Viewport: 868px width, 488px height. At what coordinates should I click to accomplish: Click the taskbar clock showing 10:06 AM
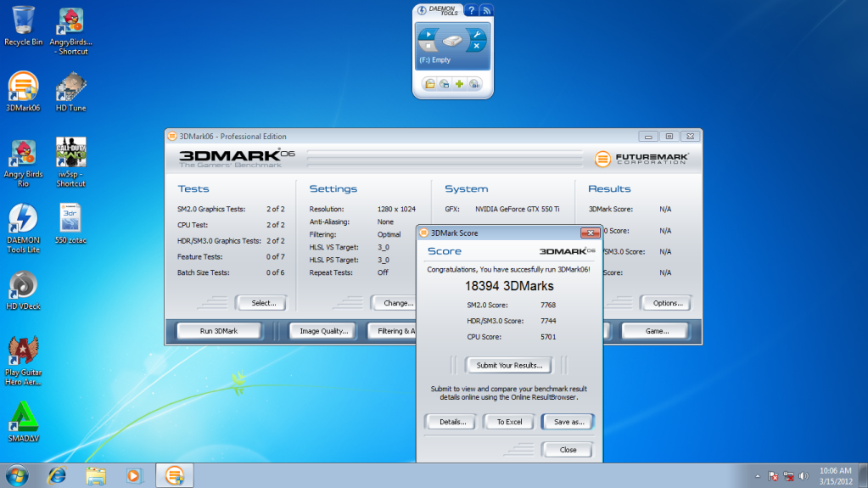pyautogui.click(x=836, y=476)
